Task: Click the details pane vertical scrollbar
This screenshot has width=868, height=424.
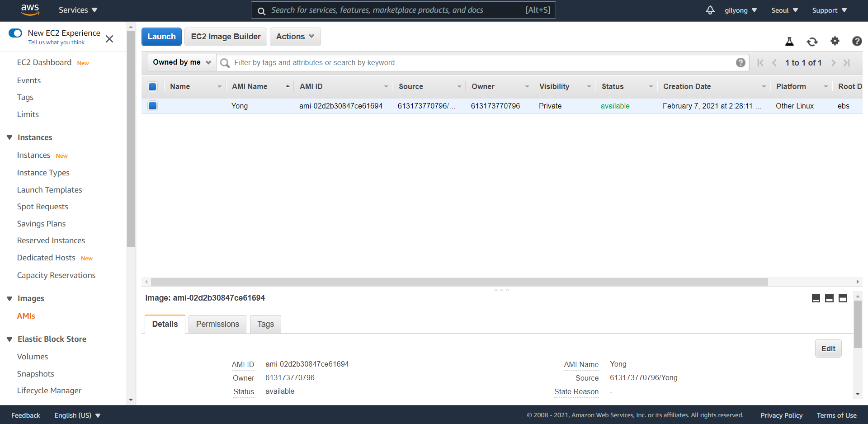Action: (x=858, y=325)
